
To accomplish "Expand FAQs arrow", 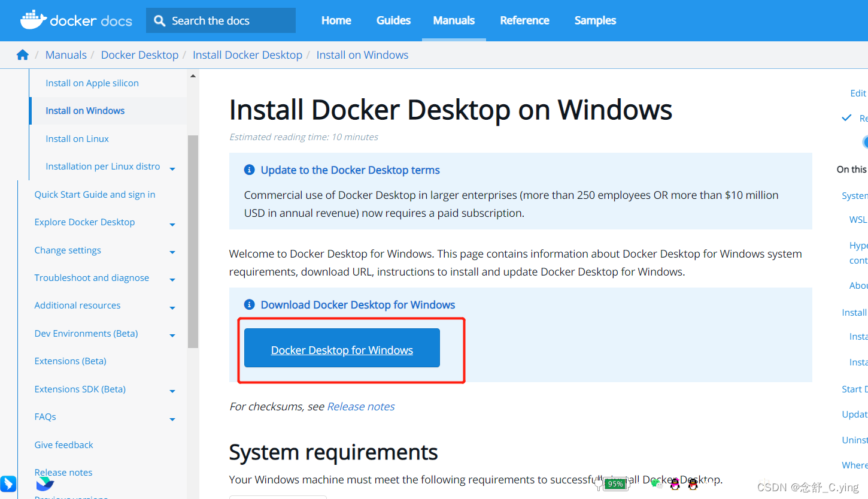I will point(172,420).
